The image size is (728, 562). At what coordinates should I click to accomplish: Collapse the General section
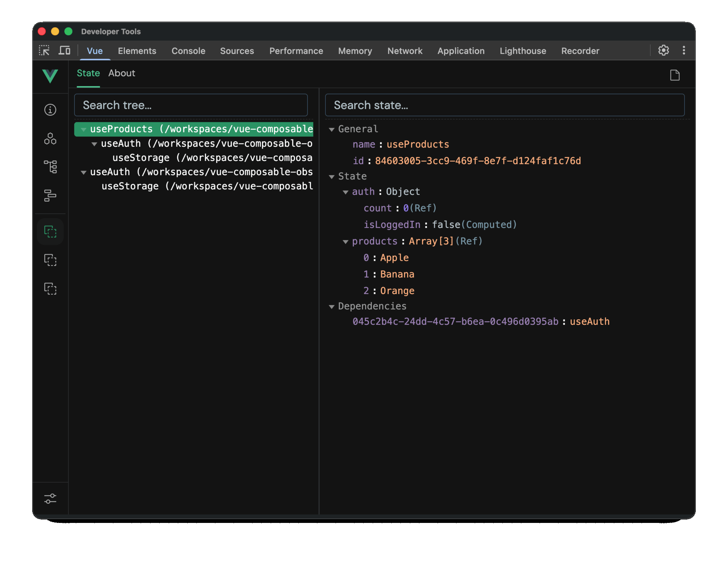pyautogui.click(x=331, y=129)
